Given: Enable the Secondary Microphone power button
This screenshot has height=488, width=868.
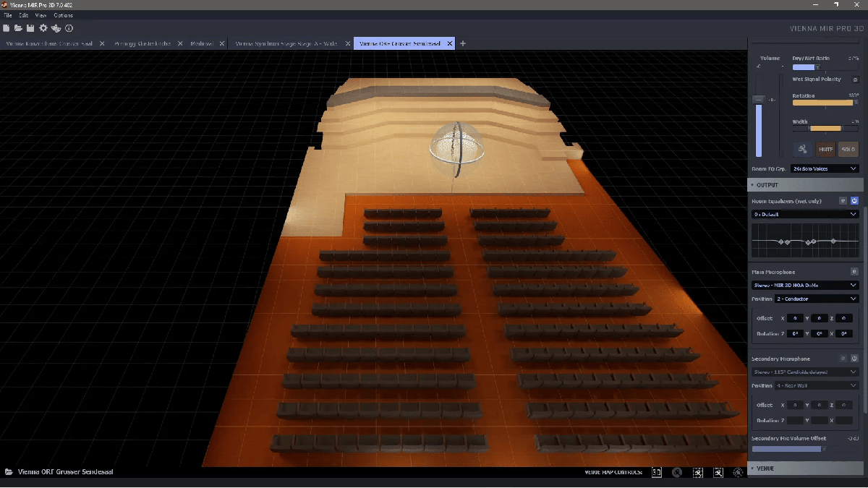Looking at the screenshot, I should point(854,359).
